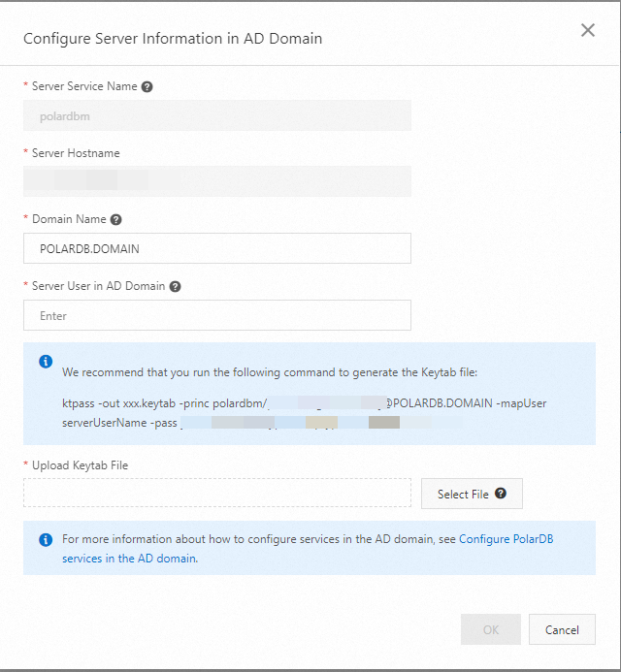Close the Configure Server Information dialog
Screen dimensions: 621x672
588,30
